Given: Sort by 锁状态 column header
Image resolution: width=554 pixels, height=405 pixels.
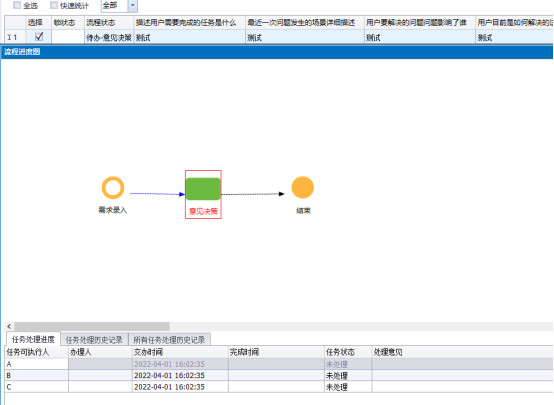Looking at the screenshot, I should [x=68, y=23].
